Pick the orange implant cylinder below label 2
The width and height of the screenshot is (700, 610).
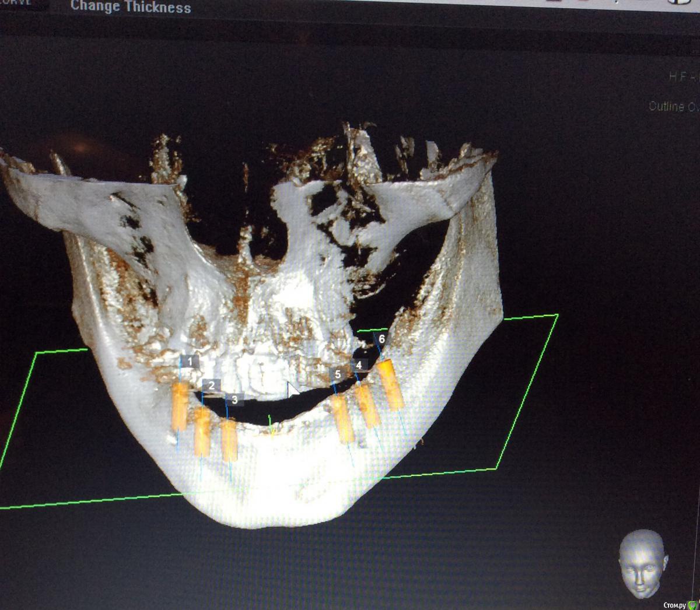pyautogui.click(x=202, y=432)
